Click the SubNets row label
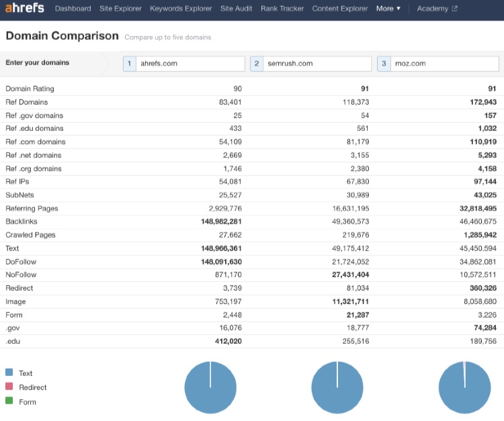 click(19, 195)
